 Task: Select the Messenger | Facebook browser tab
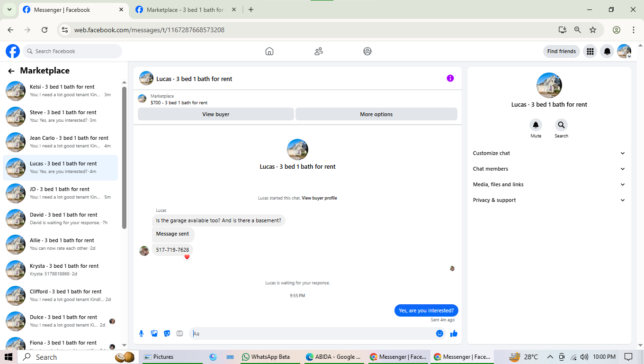[73, 10]
